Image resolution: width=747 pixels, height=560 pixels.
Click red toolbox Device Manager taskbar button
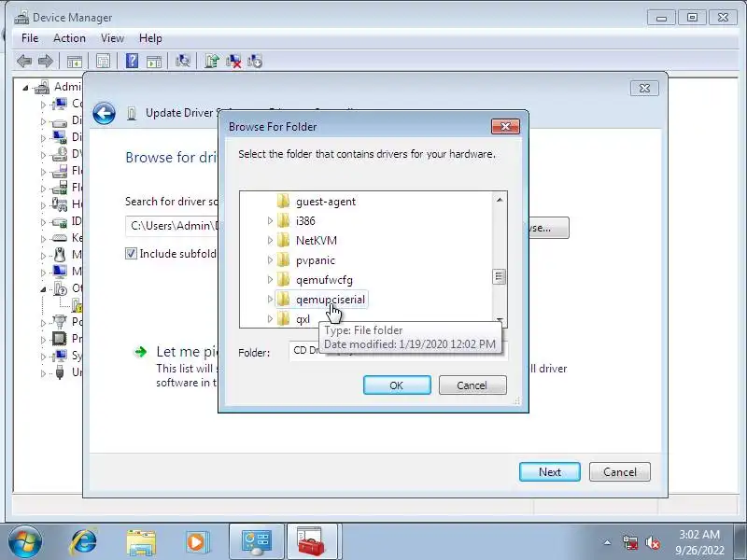click(x=312, y=542)
